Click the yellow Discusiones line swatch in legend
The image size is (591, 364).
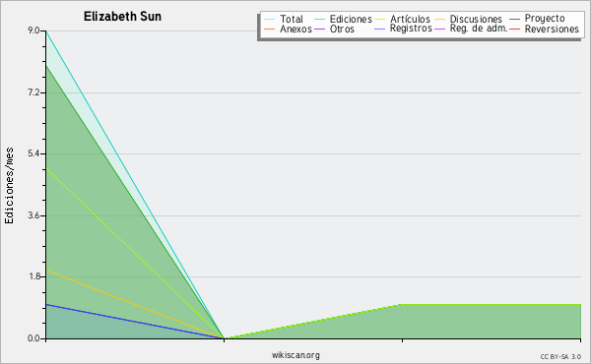click(440, 20)
